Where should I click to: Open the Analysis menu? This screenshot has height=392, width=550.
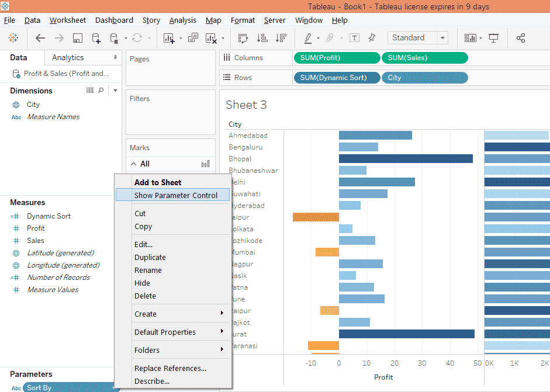(x=182, y=20)
